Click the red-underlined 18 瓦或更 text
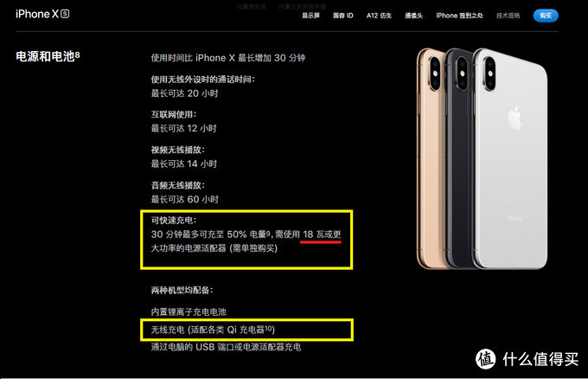 [322, 234]
